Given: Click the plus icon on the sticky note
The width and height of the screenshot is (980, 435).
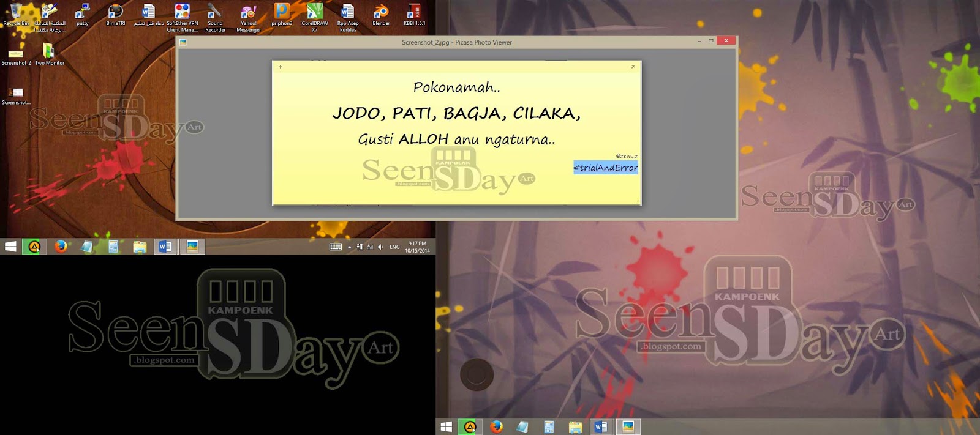Looking at the screenshot, I should click(x=281, y=67).
